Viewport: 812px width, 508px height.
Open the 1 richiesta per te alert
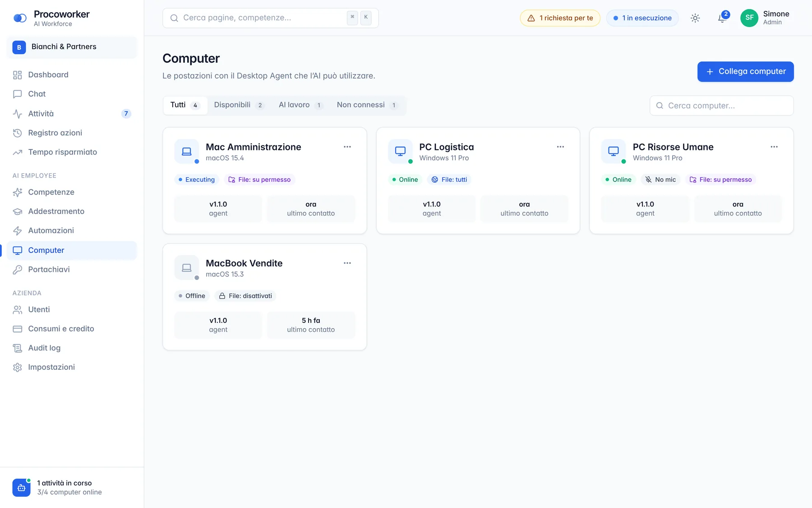[560, 18]
